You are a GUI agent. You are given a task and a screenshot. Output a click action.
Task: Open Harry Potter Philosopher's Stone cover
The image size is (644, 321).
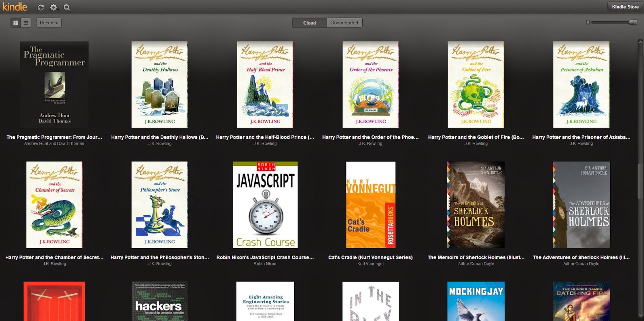point(160,205)
